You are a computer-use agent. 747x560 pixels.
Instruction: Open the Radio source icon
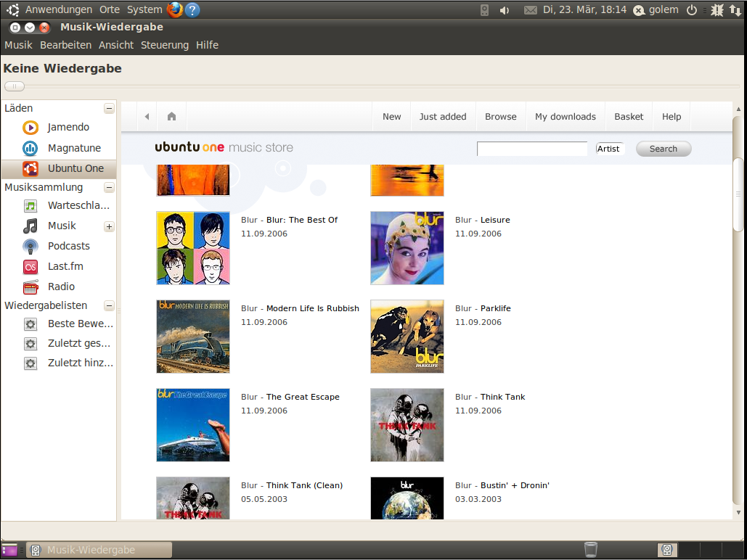pyautogui.click(x=30, y=287)
